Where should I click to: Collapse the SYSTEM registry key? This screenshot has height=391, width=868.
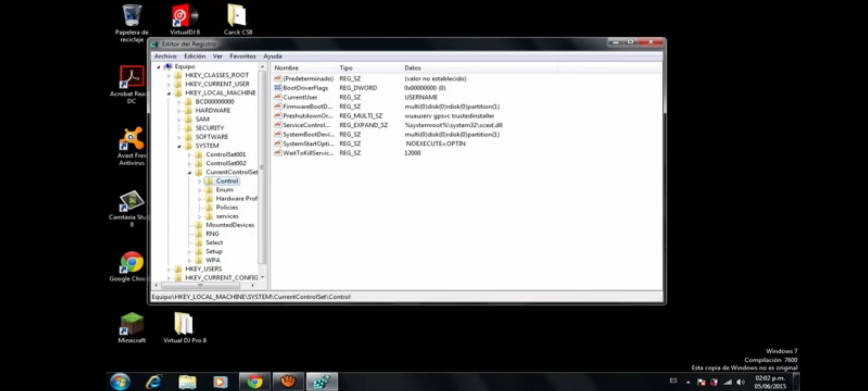coord(179,146)
